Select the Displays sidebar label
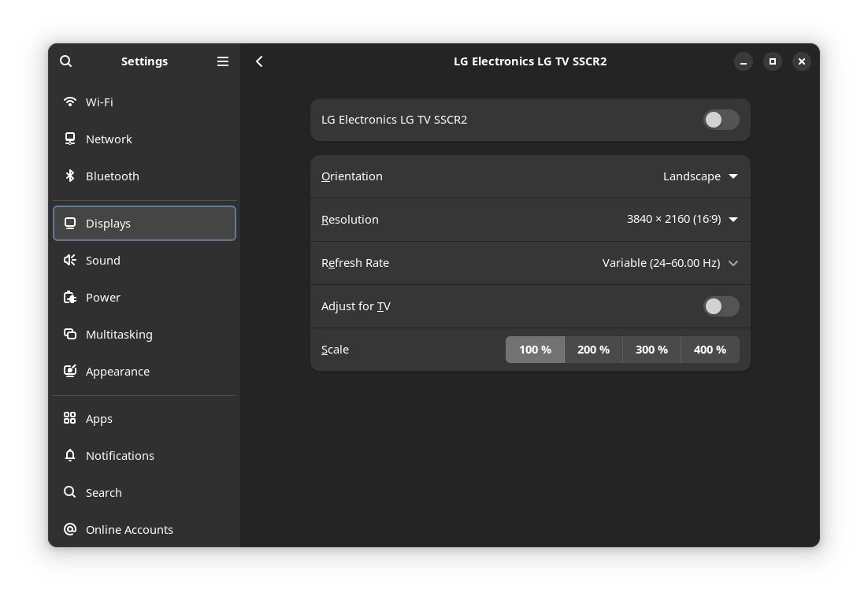This screenshot has height=600, width=868. click(108, 224)
